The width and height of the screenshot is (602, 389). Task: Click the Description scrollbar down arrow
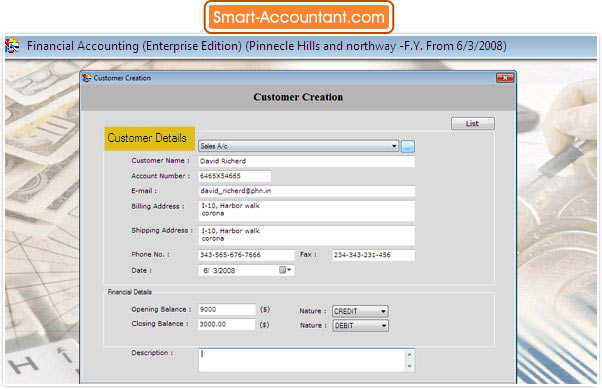coord(410,366)
